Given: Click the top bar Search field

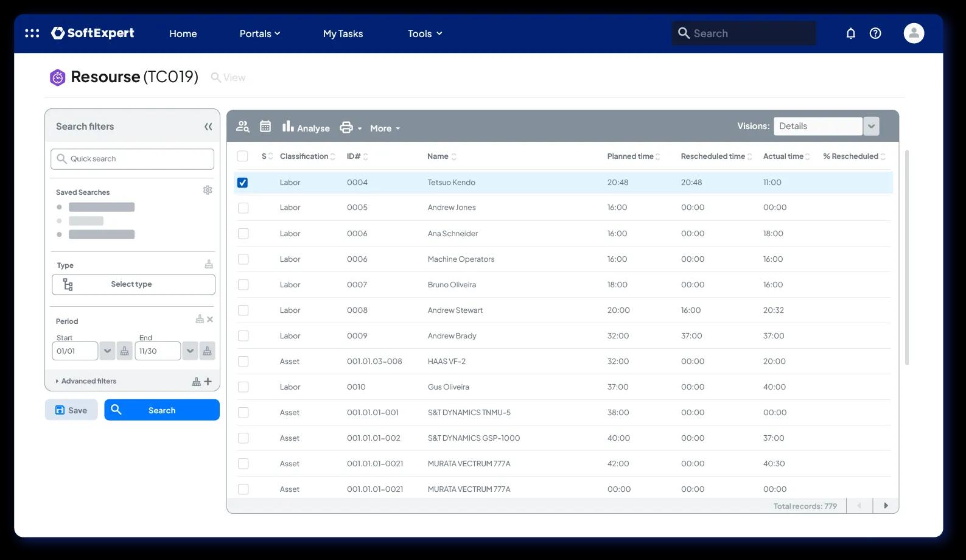Looking at the screenshot, I should point(744,33).
